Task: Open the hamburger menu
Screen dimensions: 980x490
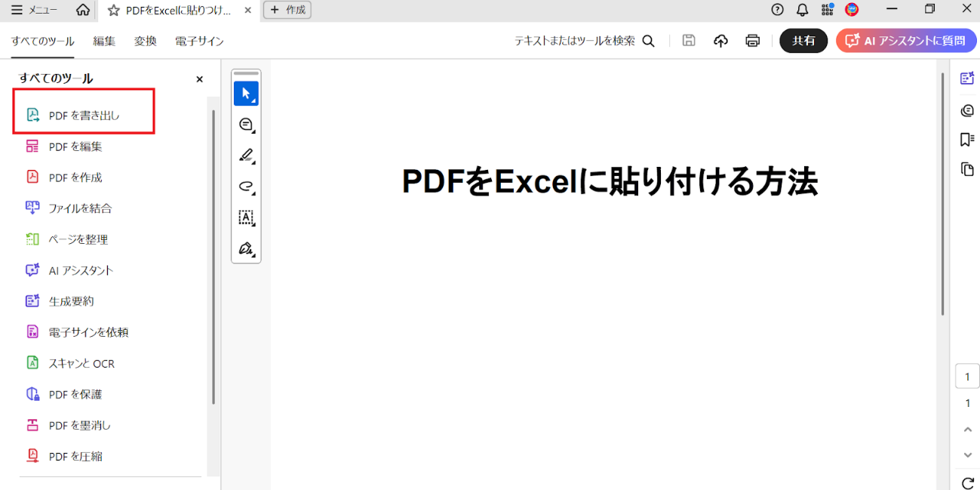Action: [16, 10]
